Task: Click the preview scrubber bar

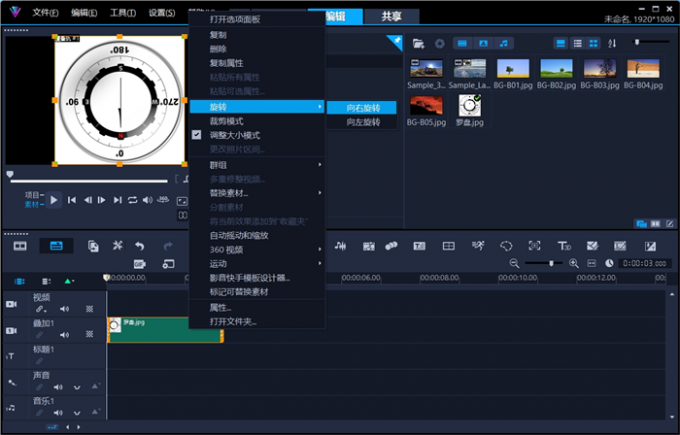Action: (x=89, y=181)
